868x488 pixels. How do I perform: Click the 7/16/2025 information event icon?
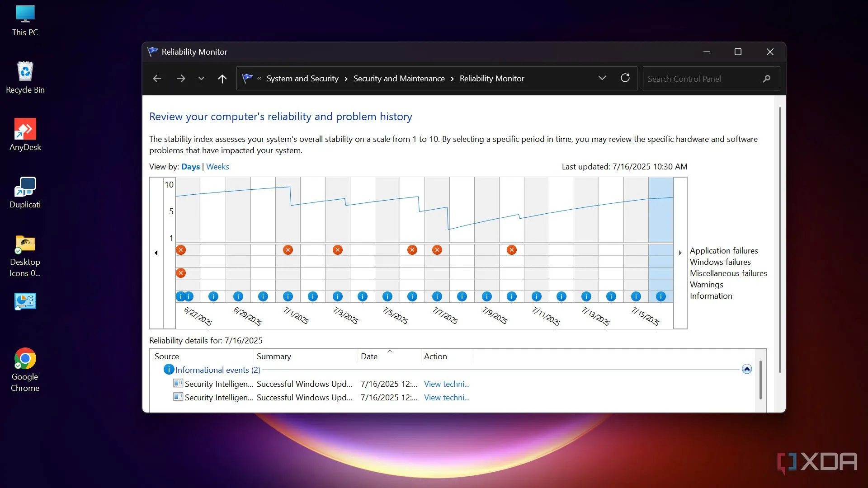tap(660, 296)
